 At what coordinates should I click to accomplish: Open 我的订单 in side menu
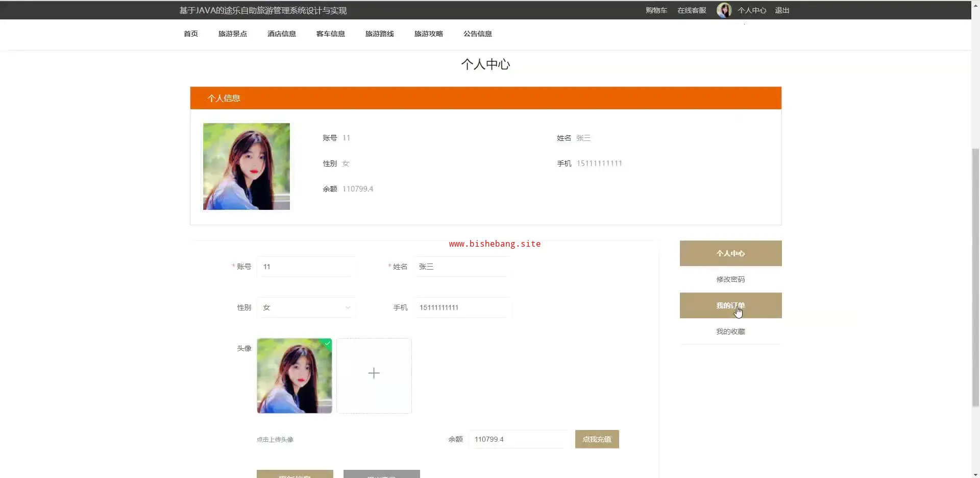tap(730, 305)
